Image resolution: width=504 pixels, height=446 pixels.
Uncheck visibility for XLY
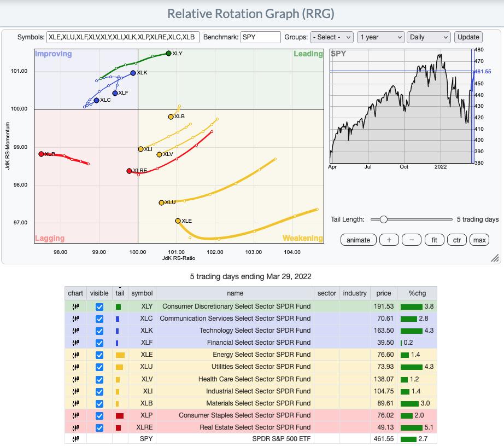[x=99, y=306]
